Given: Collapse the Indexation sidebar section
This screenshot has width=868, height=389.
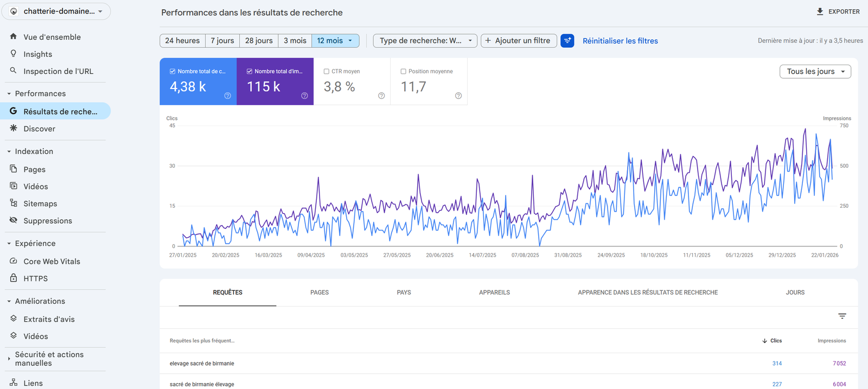Looking at the screenshot, I should pos(9,151).
